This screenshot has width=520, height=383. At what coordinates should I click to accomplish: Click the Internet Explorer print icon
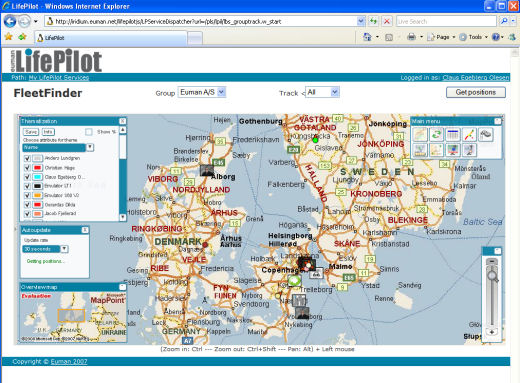click(x=412, y=37)
